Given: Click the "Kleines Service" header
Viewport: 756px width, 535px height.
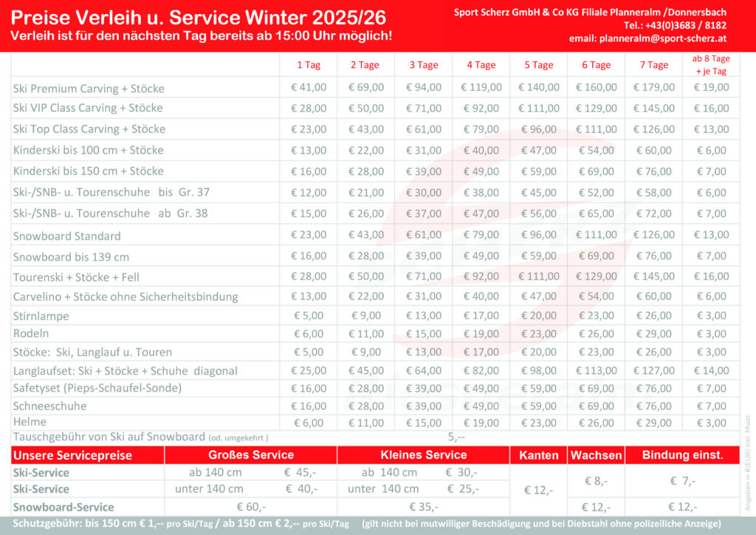Looking at the screenshot, I should click(423, 455).
